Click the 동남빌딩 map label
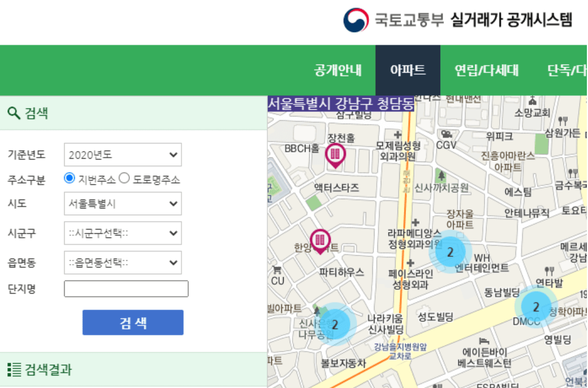588x388 pixels. (x=502, y=292)
